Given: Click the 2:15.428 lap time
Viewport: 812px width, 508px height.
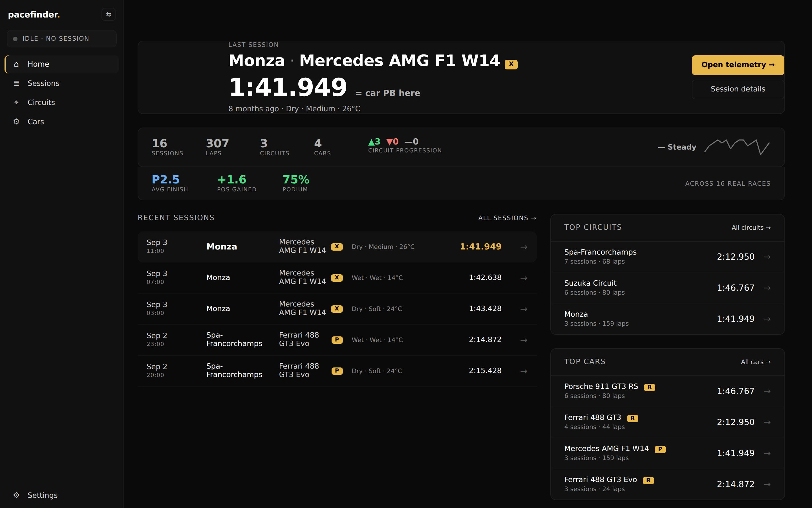Looking at the screenshot, I should [485, 371].
